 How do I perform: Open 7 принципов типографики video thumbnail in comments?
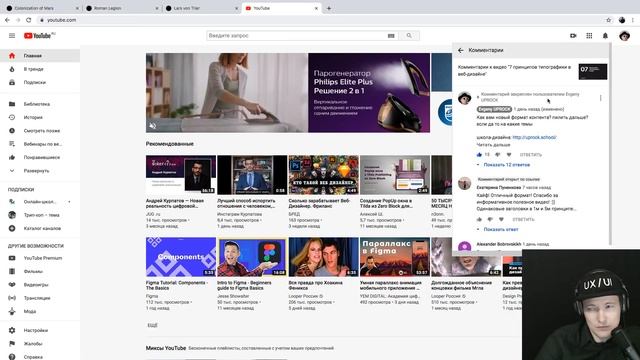click(593, 71)
